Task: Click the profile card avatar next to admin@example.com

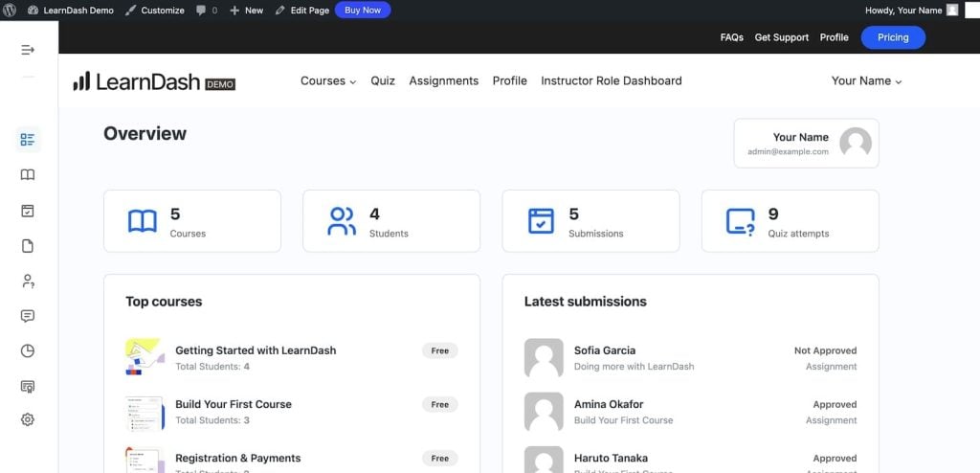Action: tap(855, 144)
